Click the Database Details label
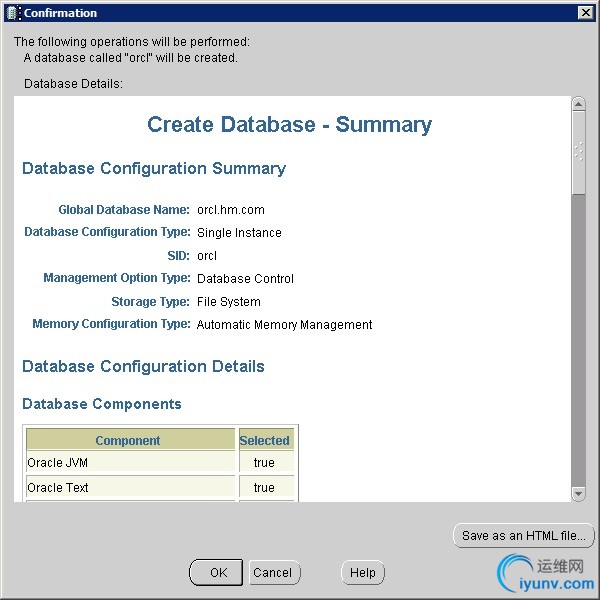This screenshot has width=600, height=600. click(x=73, y=83)
